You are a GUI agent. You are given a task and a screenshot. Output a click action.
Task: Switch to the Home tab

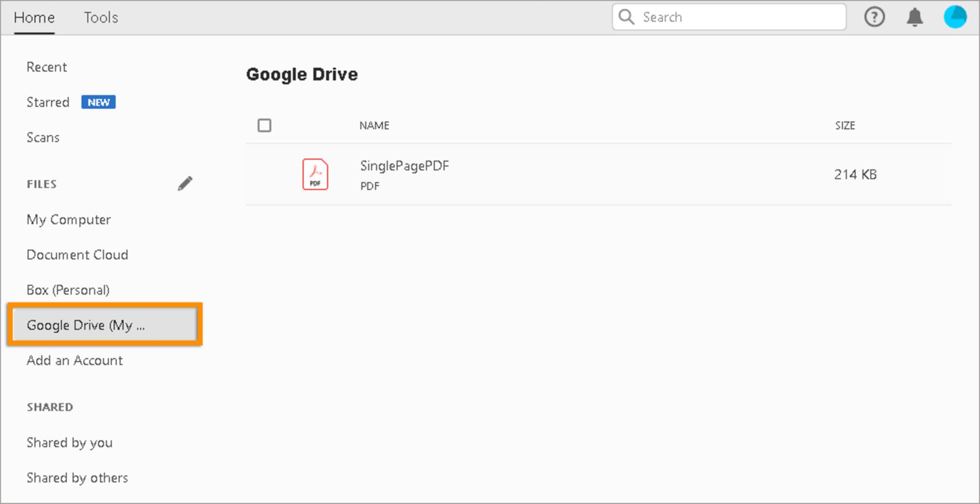point(34,17)
